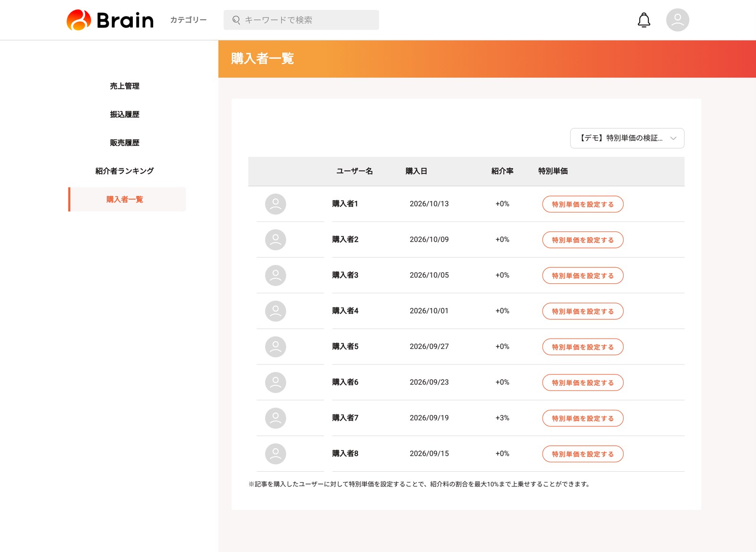Viewport: 756px width, 552px height.
Task: Click the 特別単価 column header
Action: point(553,171)
